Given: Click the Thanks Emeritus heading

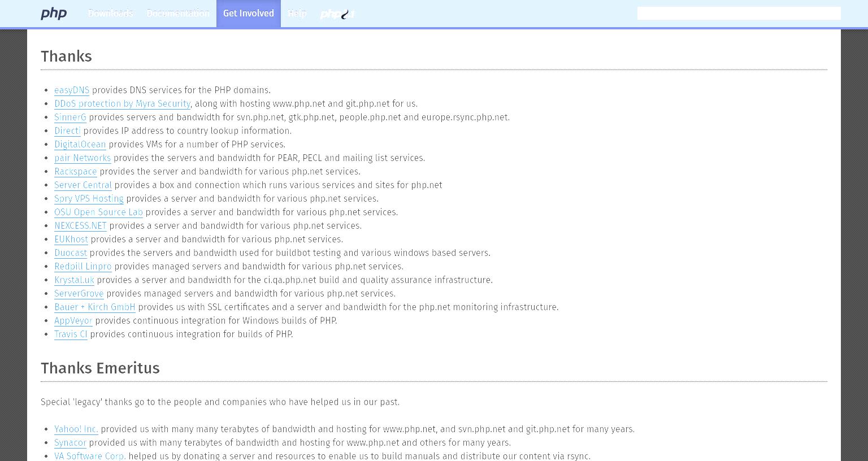Looking at the screenshot, I should click(100, 368).
